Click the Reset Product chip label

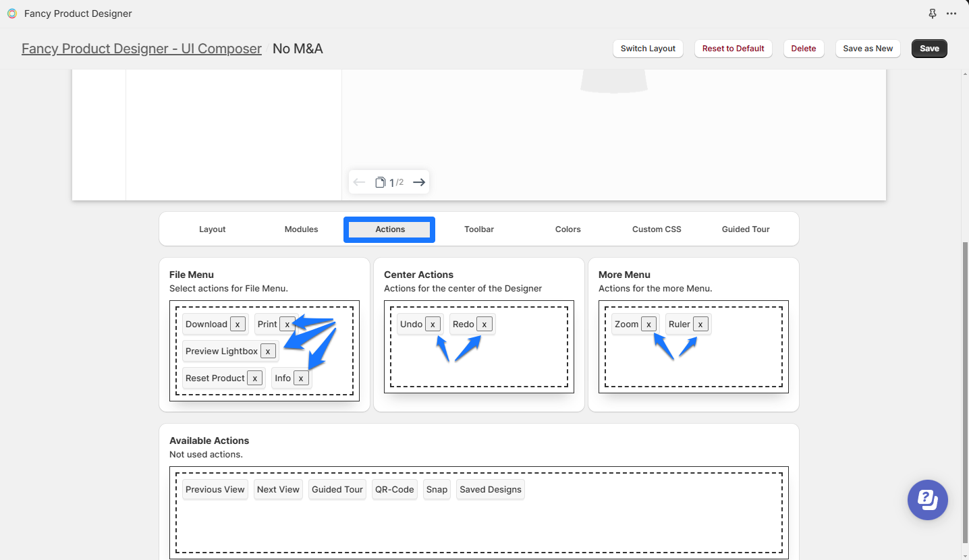(215, 379)
